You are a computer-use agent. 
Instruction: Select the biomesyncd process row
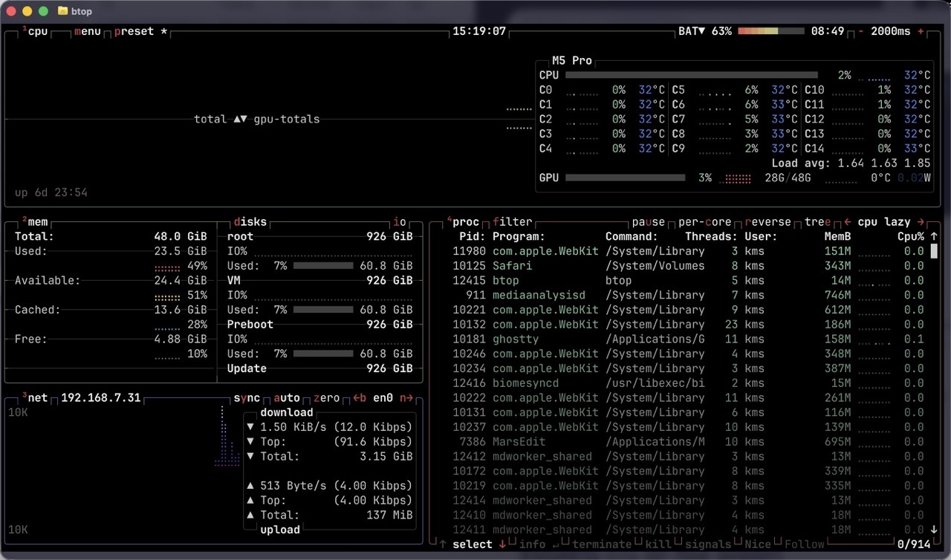pyautogui.click(x=689, y=383)
